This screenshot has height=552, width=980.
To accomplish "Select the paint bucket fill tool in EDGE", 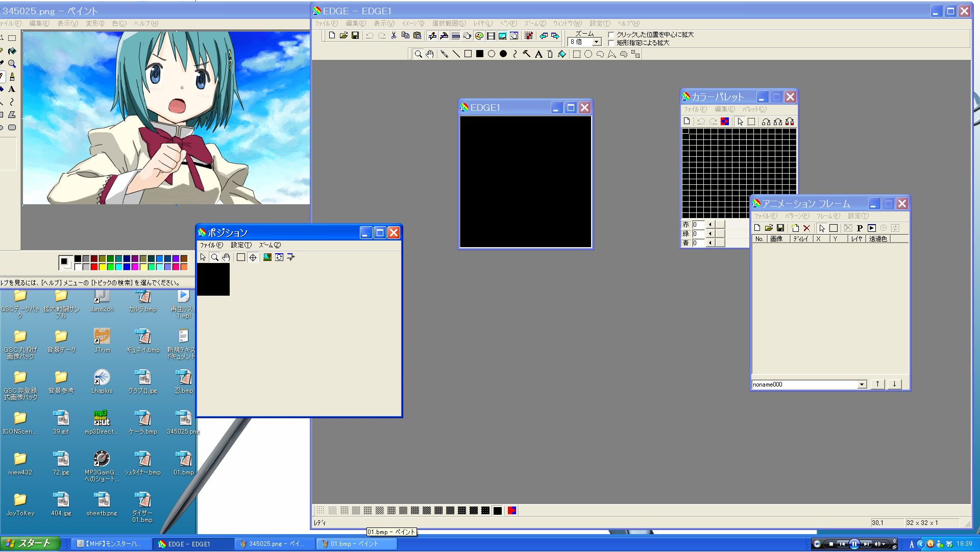I will tap(562, 54).
